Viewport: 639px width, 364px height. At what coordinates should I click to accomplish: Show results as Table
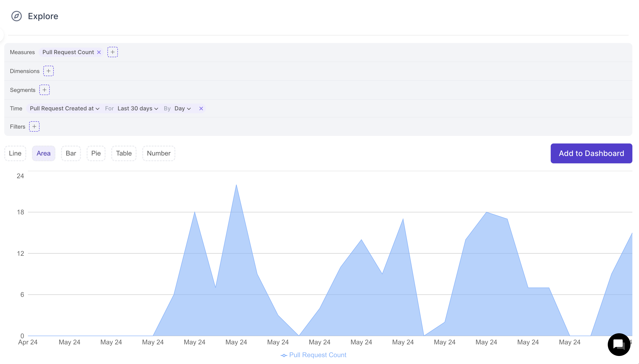[124, 153]
